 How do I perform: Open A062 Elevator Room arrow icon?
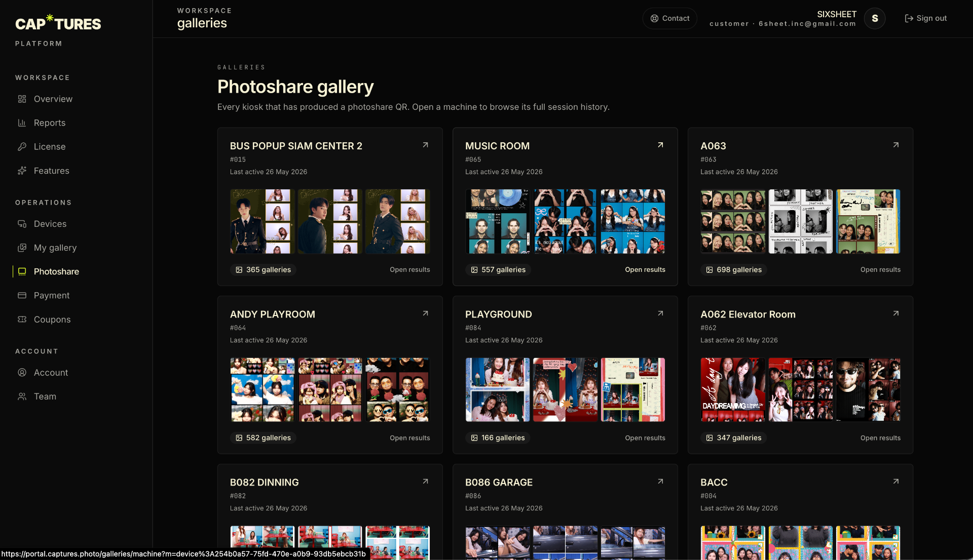tap(896, 313)
